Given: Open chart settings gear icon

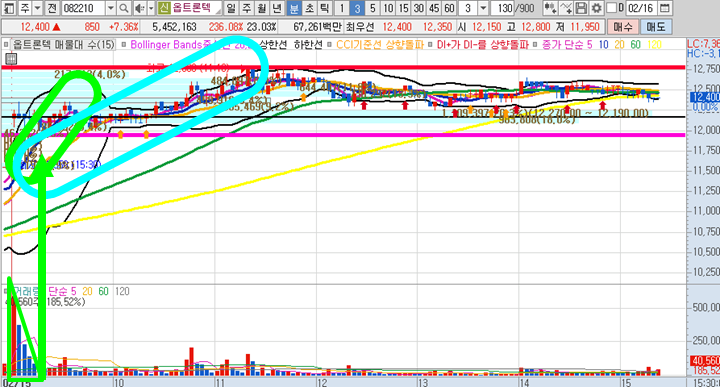Looking at the screenshot, I should (596, 8).
